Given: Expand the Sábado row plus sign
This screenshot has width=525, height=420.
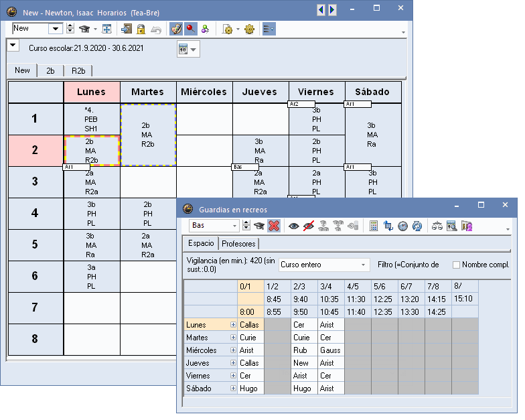Looking at the screenshot, I should click(x=233, y=389).
